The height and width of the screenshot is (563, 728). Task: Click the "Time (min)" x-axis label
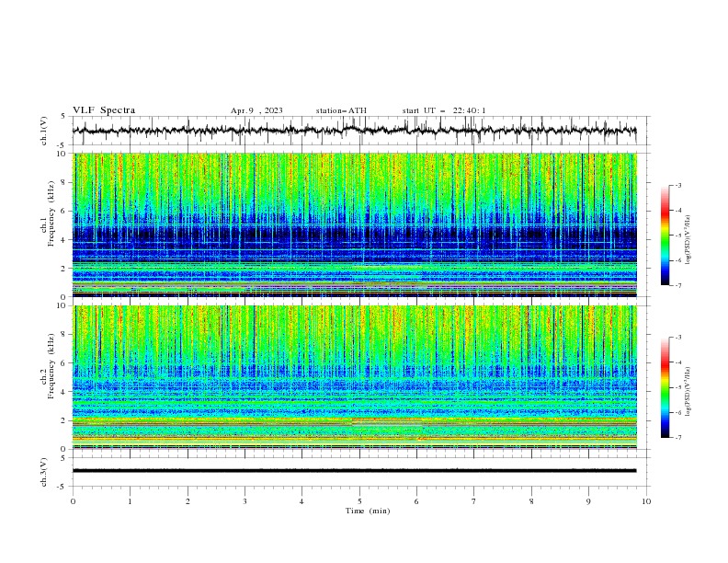[368, 511]
